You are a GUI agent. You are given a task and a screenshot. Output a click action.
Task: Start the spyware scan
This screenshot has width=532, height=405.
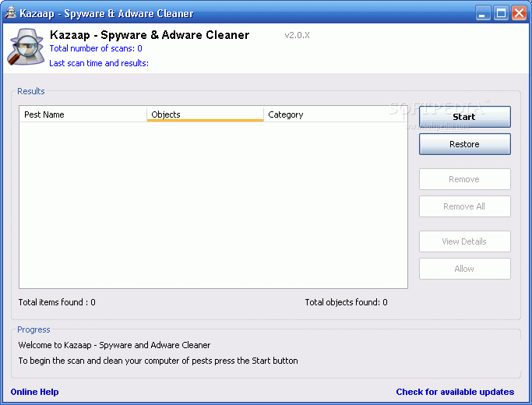(464, 117)
